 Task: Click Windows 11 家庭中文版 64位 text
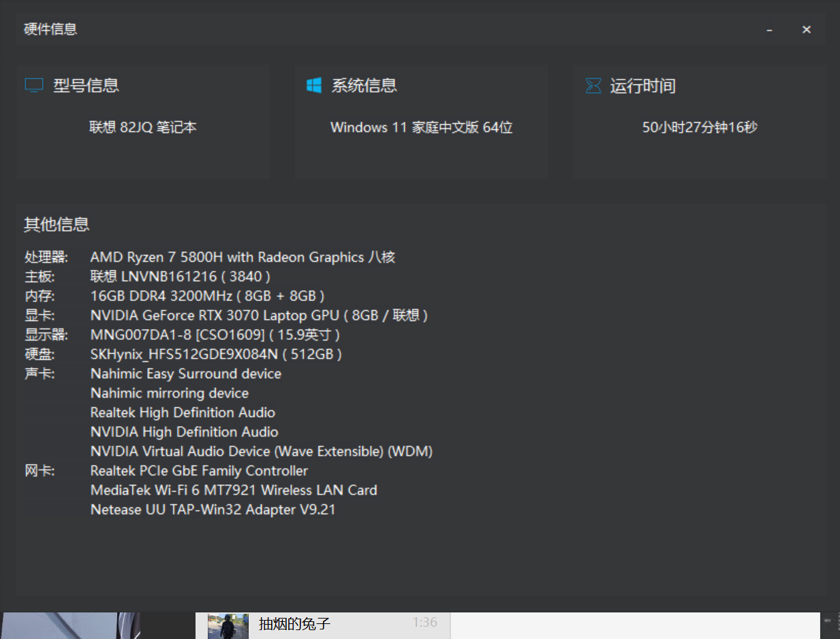(421, 127)
